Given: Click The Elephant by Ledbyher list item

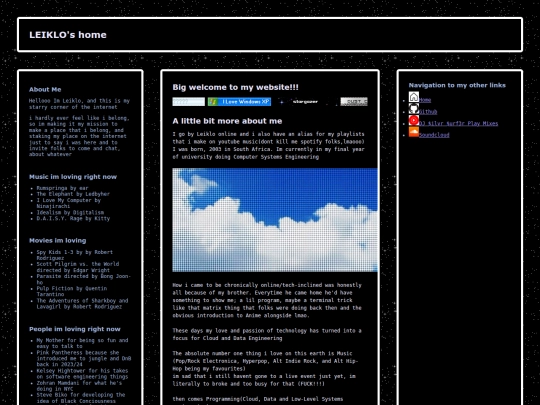Looking at the screenshot, I should click(73, 194).
